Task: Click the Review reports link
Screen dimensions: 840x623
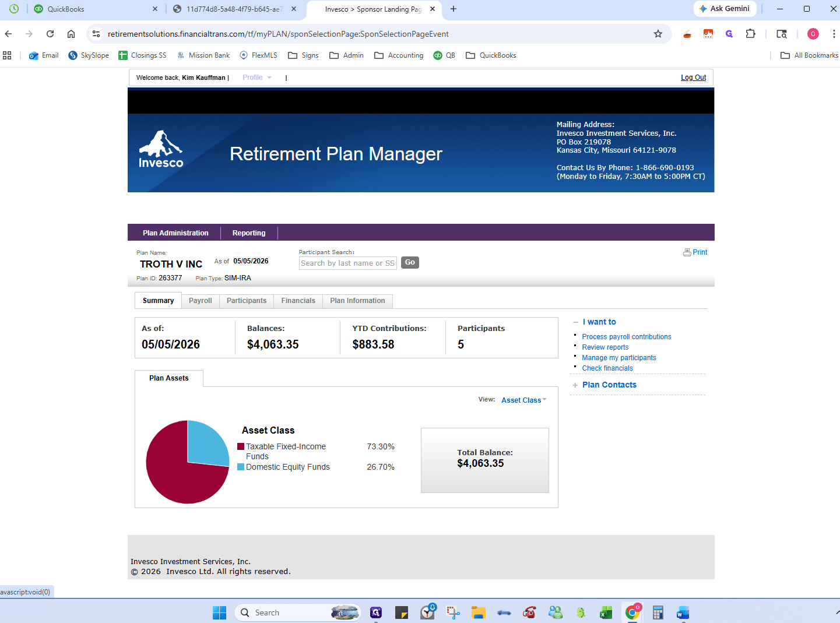Action: pos(605,347)
